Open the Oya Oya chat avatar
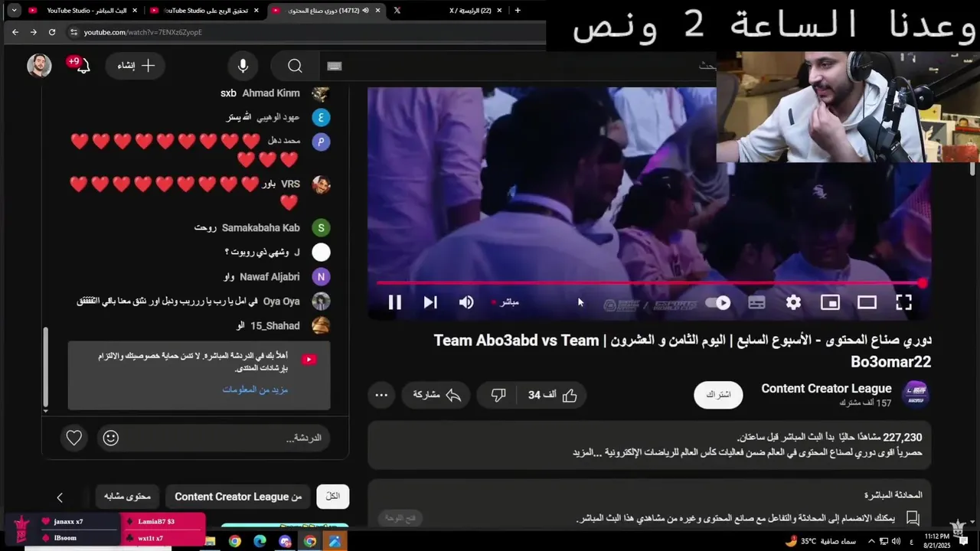The height and width of the screenshot is (551, 980). tap(321, 302)
